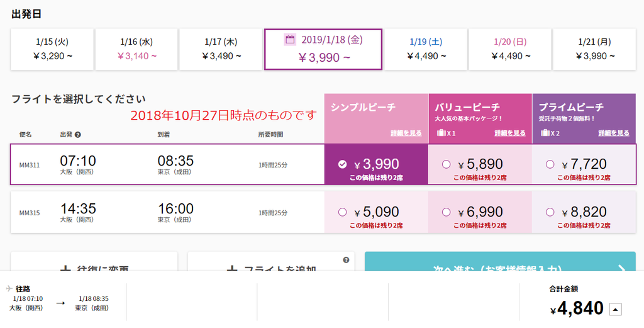Select departure date 1/20 (日) ¥4,490
This screenshot has width=644, height=328.
tap(510, 49)
